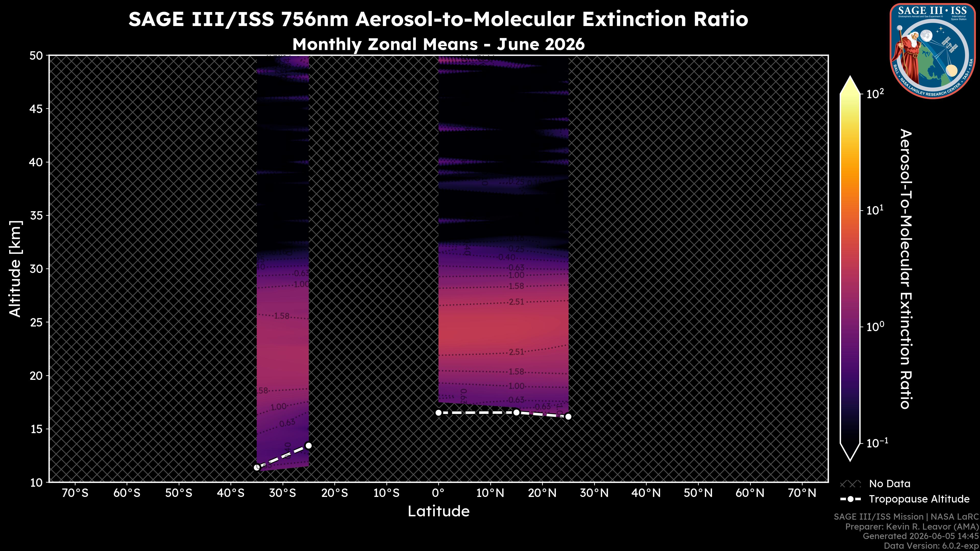Click the x-axis tick label 60°N
980x551 pixels.
tap(750, 493)
